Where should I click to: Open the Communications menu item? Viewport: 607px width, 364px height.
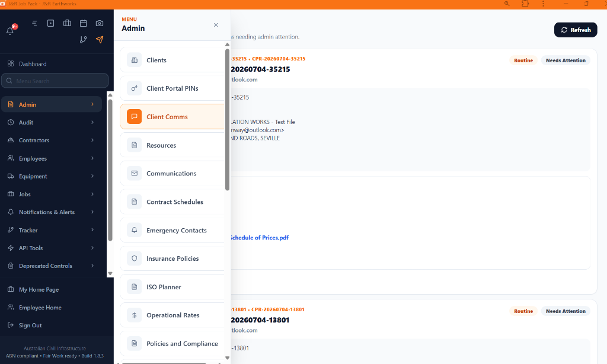[172, 174]
